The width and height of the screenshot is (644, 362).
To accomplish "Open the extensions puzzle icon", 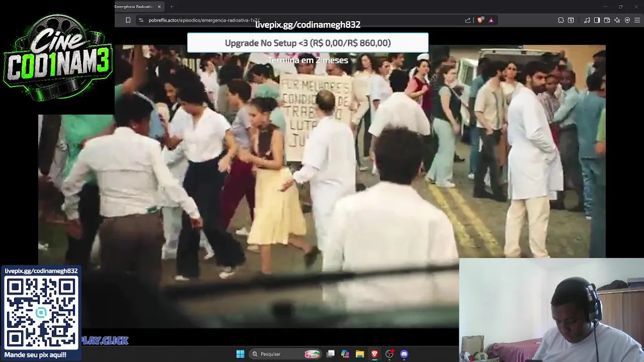I will coord(561,20).
